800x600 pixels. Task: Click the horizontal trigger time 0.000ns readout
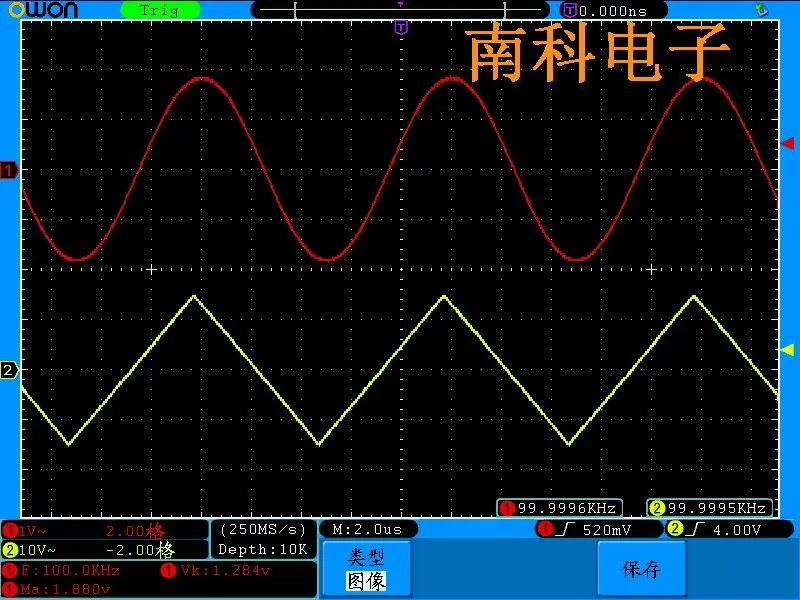[x=613, y=11]
